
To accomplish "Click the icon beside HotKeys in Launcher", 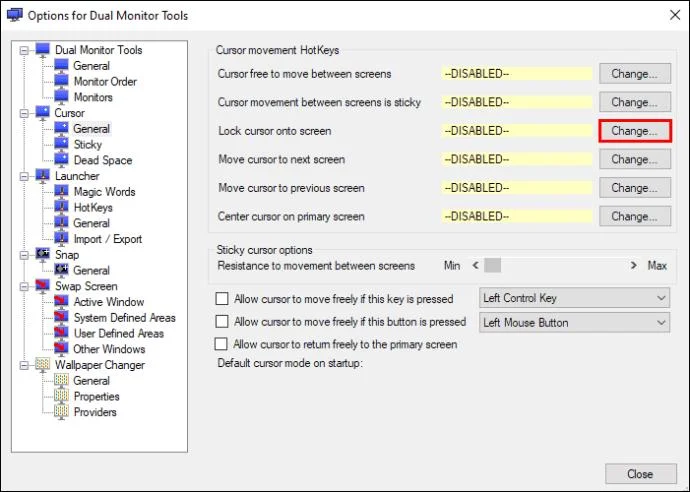I will [61, 207].
